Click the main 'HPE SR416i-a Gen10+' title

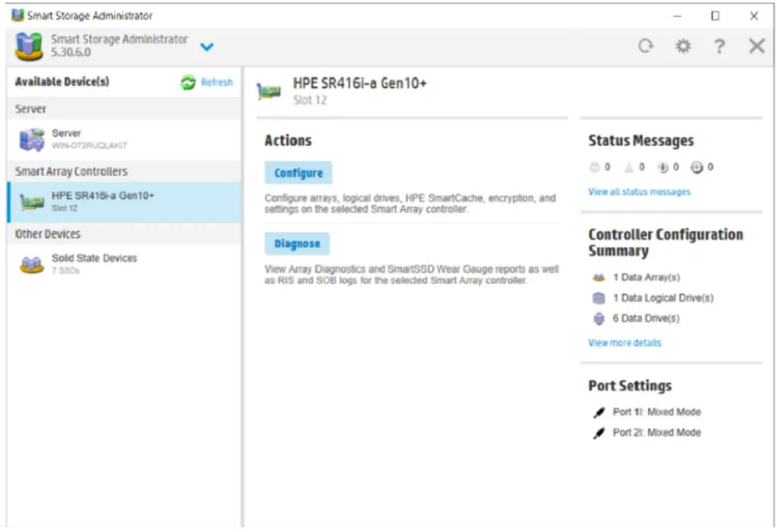pyautogui.click(x=359, y=83)
